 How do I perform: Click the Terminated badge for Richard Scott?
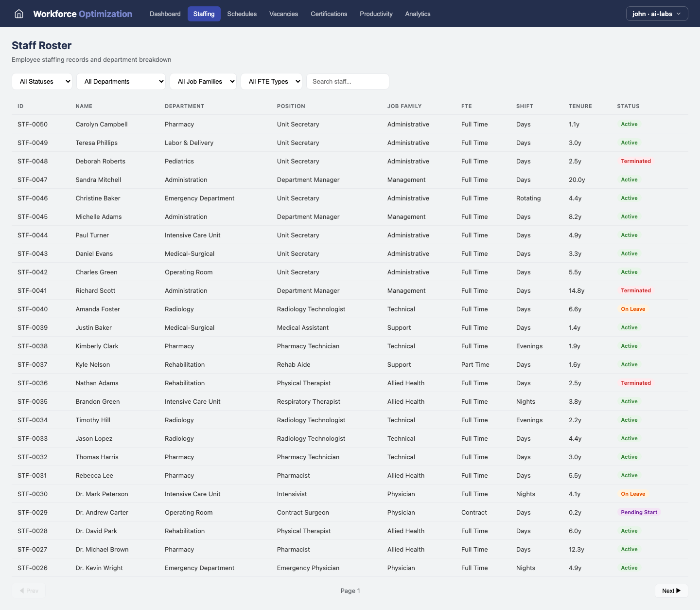tap(636, 290)
